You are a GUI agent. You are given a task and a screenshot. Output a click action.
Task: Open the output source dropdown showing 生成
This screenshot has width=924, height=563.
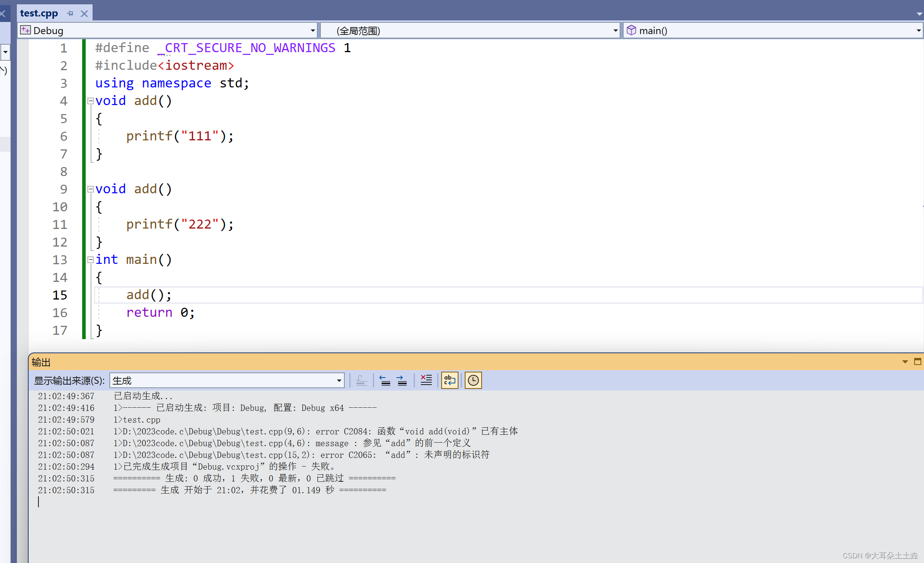[227, 380]
